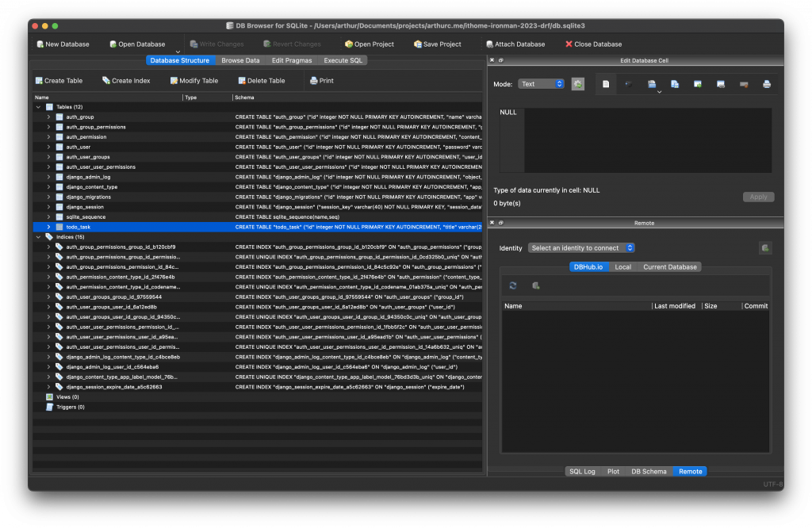Click the Attach Database toolbar button

click(515, 44)
